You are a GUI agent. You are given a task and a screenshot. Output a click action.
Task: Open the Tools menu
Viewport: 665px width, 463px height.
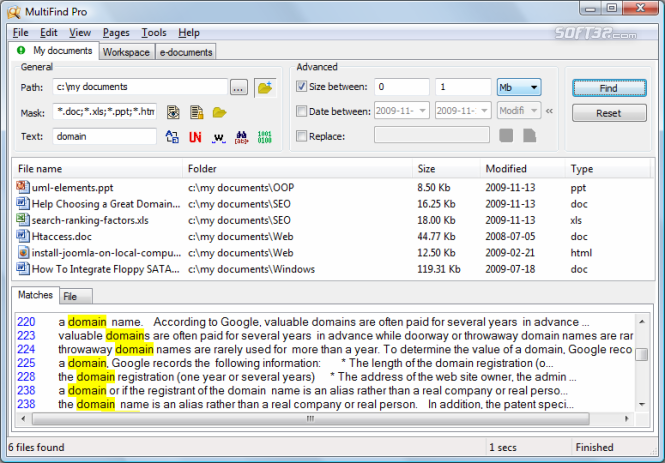click(x=154, y=33)
